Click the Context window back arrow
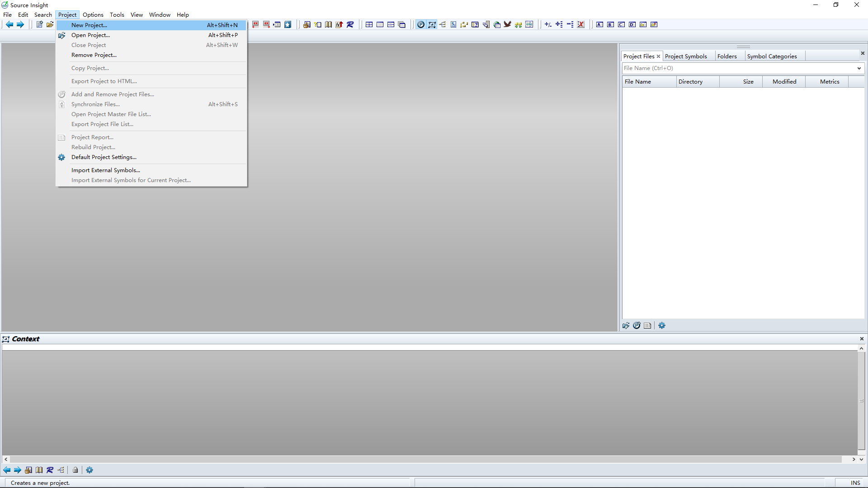The image size is (868, 488). click(x=7, y=470)
